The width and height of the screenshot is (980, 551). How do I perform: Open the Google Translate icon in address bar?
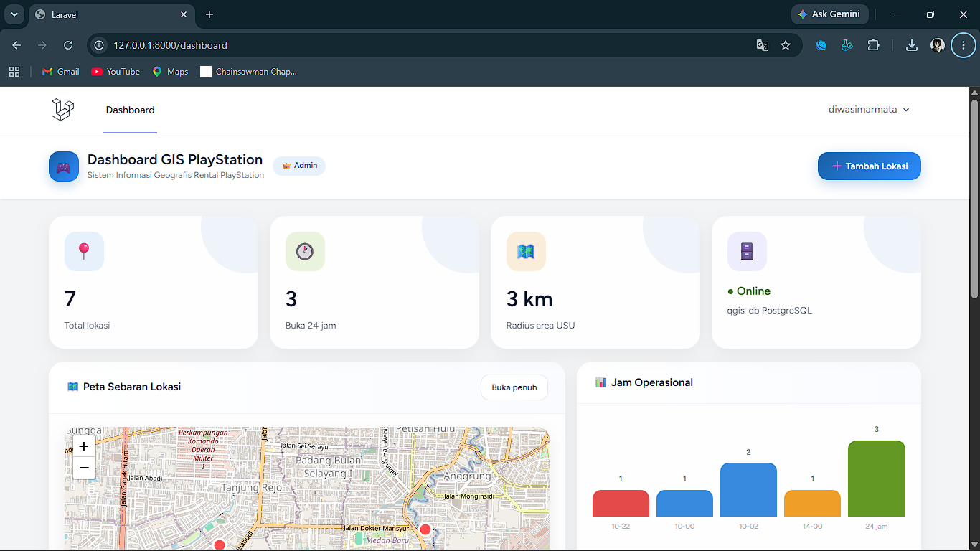pos(762,45)
